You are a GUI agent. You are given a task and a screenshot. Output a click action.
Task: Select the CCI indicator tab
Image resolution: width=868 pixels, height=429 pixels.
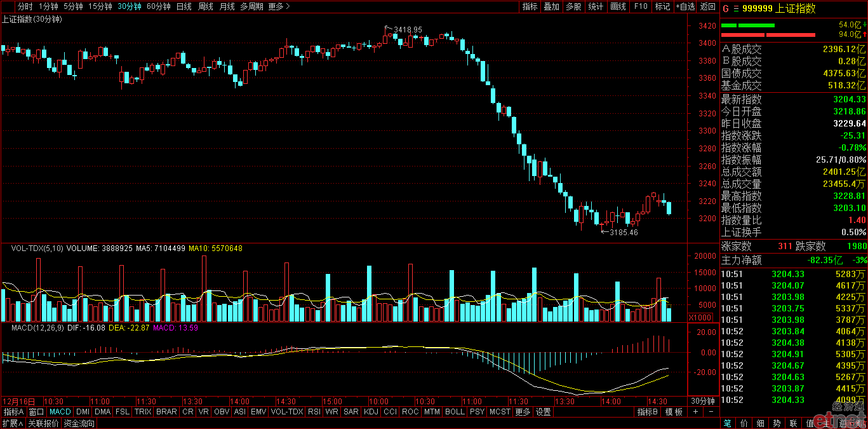point(390,412)
